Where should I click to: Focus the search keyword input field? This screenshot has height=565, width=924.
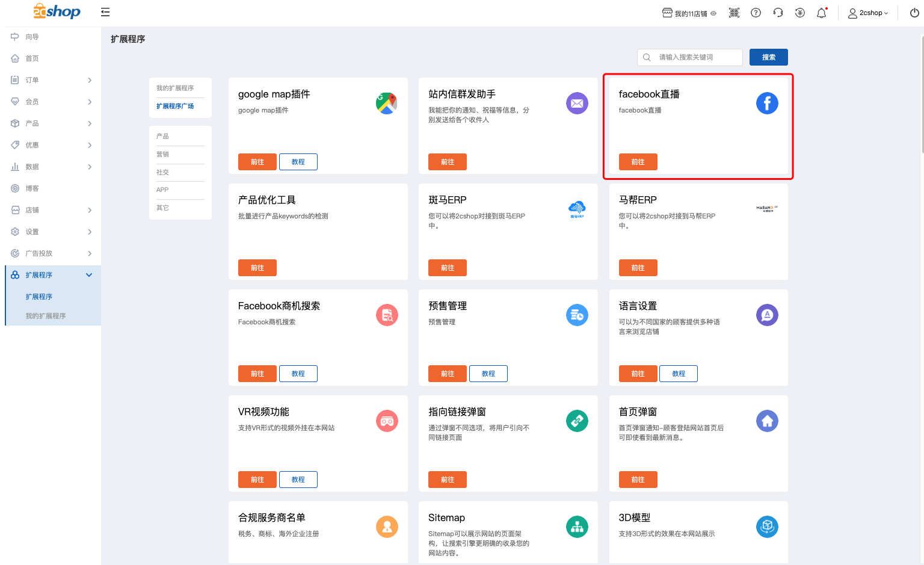690,57
